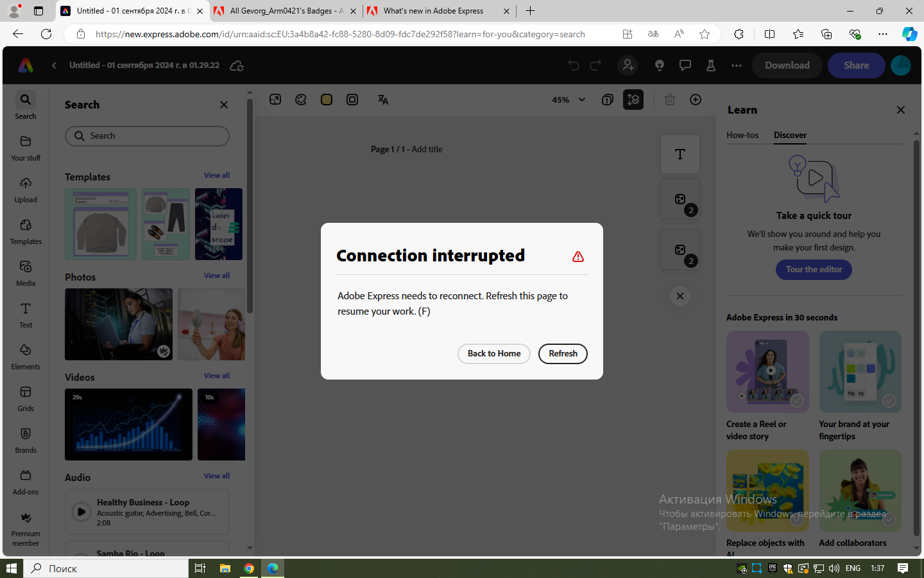Screen dimensions: 924x578
Task: Play the Healthy Business - Loop audio track
Action: coord(81,512)
